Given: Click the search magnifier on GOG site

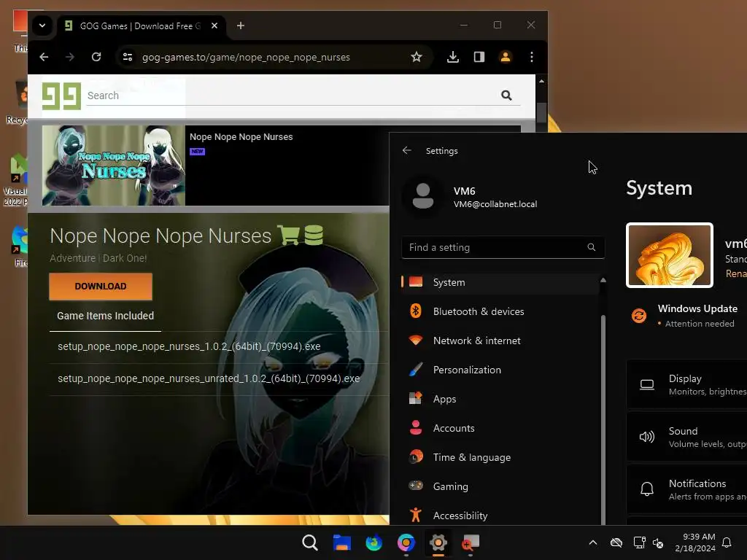Looking at the screenshot, I should click(x=506, y=96).
